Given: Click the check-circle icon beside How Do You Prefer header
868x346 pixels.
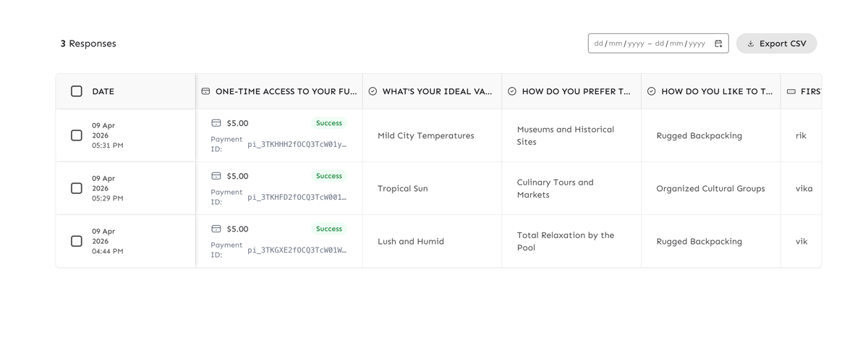Looking at the screenshot, I should coord(512,91).
